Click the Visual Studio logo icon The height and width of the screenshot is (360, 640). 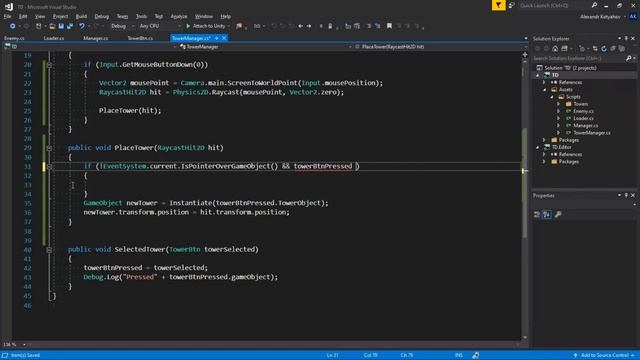9,7
